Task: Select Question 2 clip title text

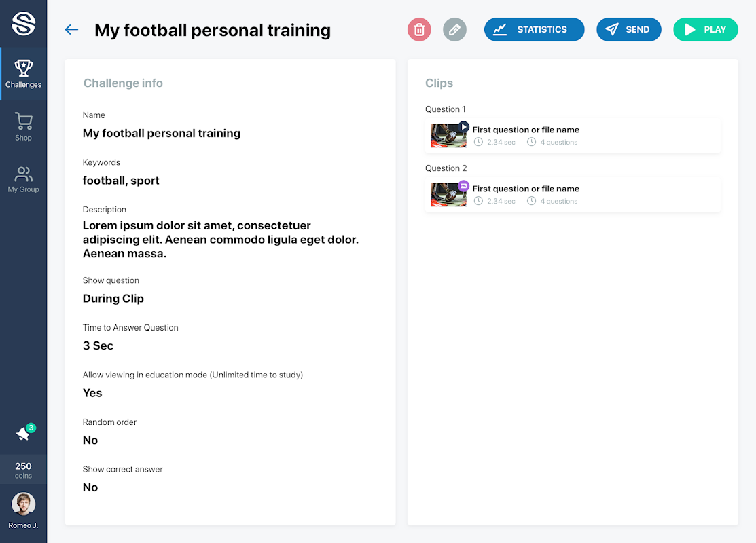Action: [526, 189]
